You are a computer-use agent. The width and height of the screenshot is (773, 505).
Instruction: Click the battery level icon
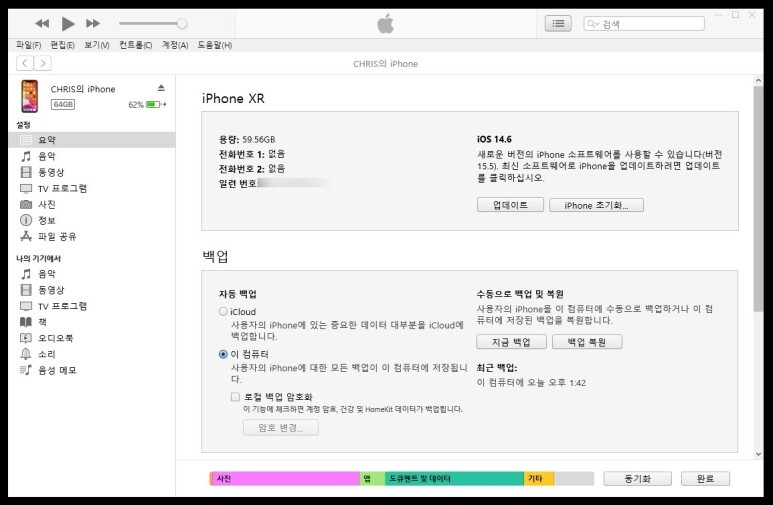point(154,105)
